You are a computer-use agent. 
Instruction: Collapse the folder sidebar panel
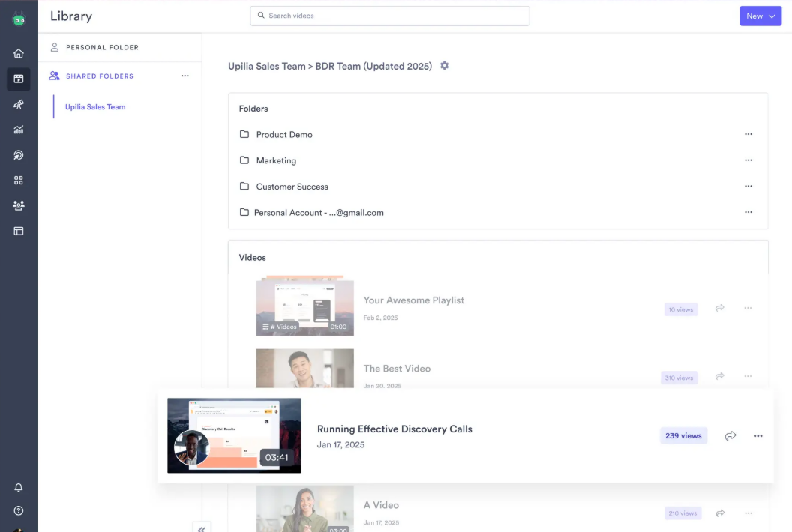point(202,528)
